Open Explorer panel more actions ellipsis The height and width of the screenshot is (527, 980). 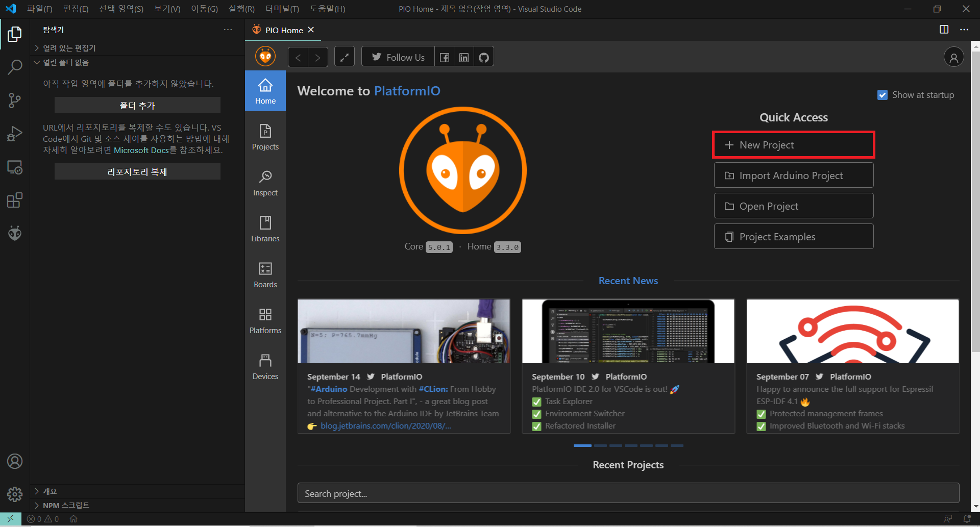click(228, 30)
